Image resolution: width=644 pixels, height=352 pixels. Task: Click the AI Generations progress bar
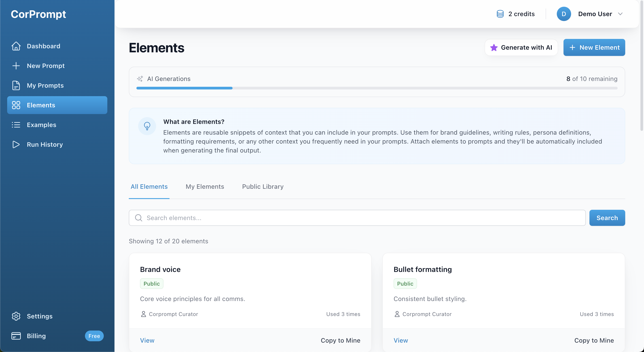click(377, 88)
